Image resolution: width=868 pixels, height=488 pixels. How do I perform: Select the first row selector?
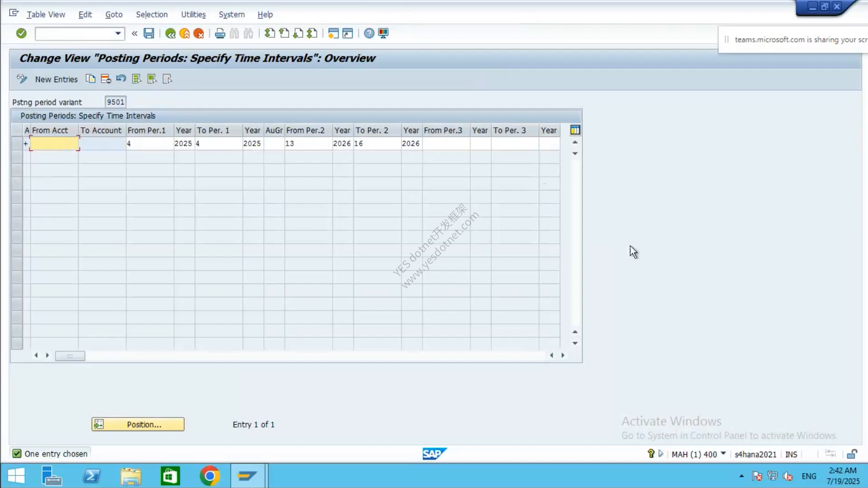17,144
